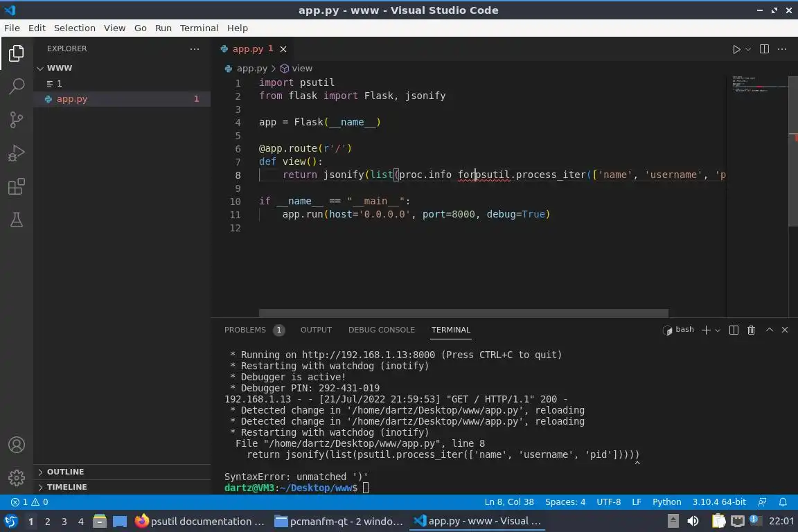Screen dimensions: 798x532
Task: Switch to the Terminal panel tab
Action: tap(451, 330)
